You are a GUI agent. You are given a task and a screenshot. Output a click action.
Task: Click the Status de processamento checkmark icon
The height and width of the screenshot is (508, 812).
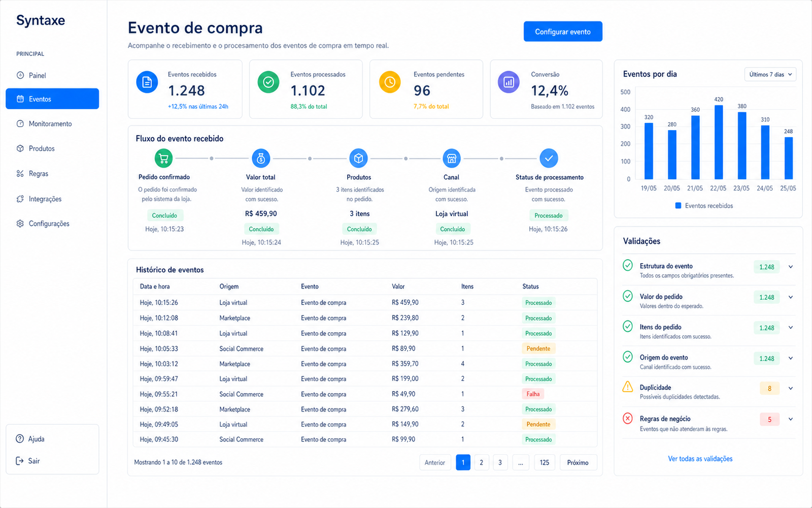click(x=549, y=158)
